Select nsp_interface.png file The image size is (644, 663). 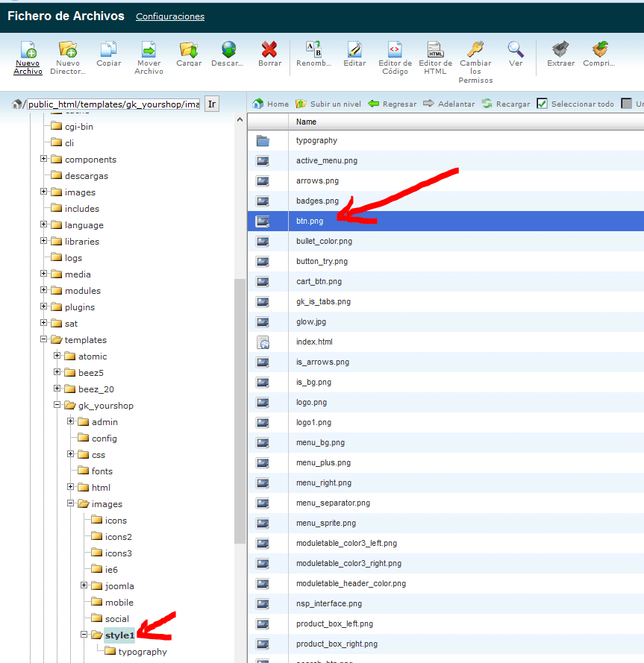329,604
